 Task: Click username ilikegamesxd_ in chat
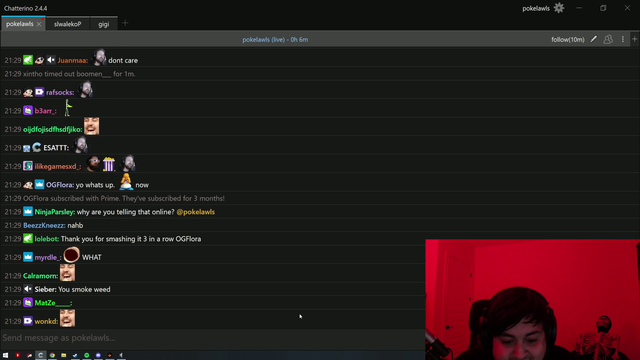[58, 167]
